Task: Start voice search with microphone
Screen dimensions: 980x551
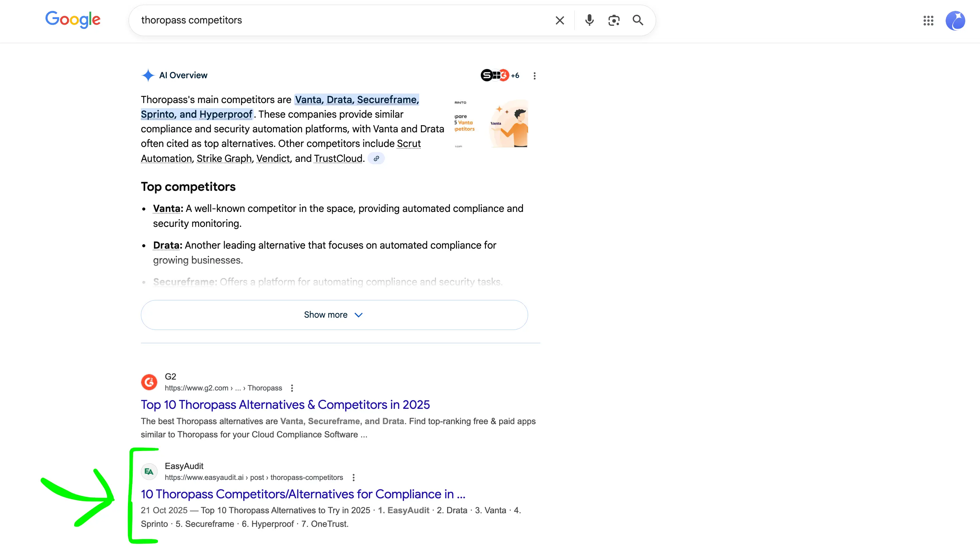Action: (x=589, y=20)
